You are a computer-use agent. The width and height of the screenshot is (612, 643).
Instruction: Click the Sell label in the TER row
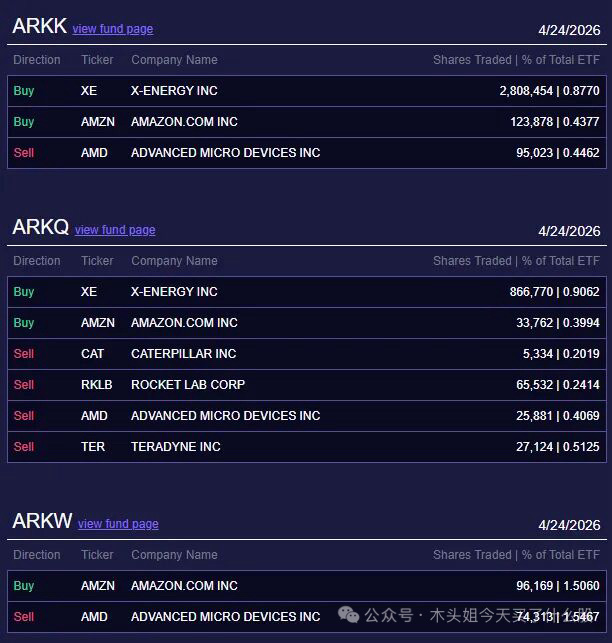pos(24,447)
